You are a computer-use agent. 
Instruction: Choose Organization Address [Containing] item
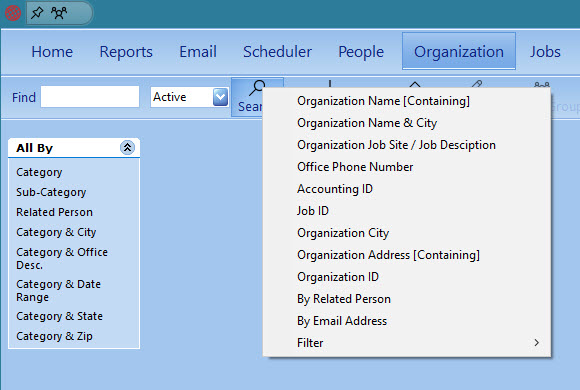click(407, 255)
